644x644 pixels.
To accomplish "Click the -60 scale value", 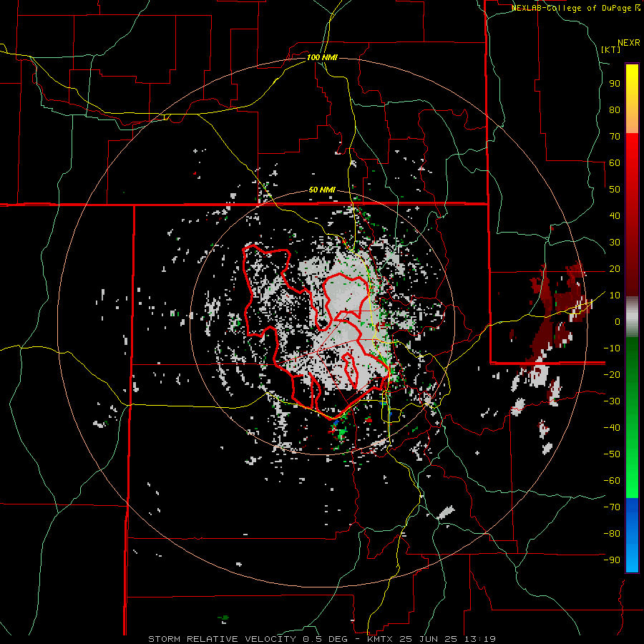I will (x=612, y=481).
